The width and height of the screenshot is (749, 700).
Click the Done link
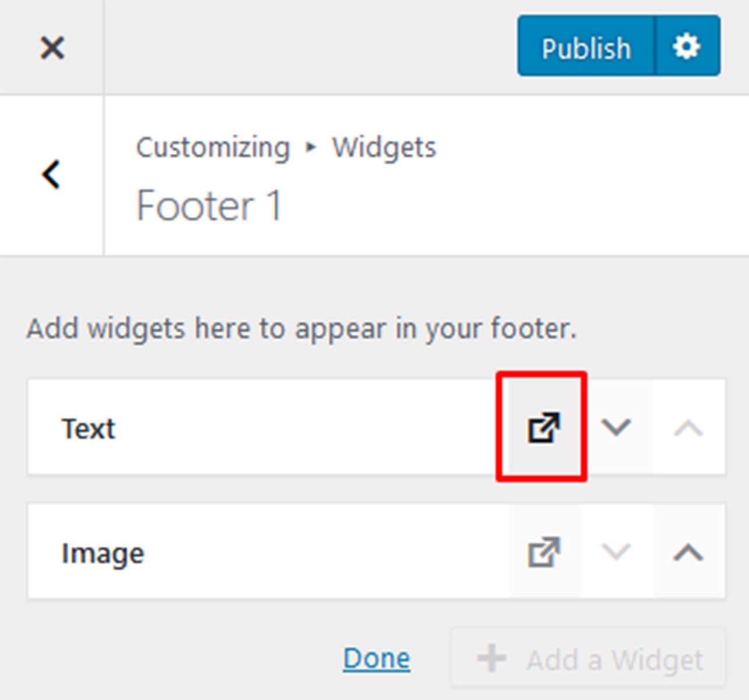pos(377,659)
